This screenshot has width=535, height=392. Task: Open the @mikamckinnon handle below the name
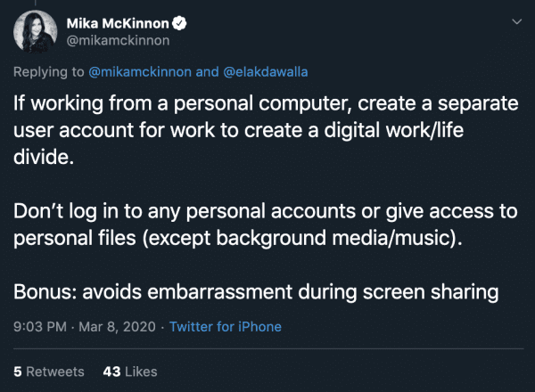click(117, 39)
